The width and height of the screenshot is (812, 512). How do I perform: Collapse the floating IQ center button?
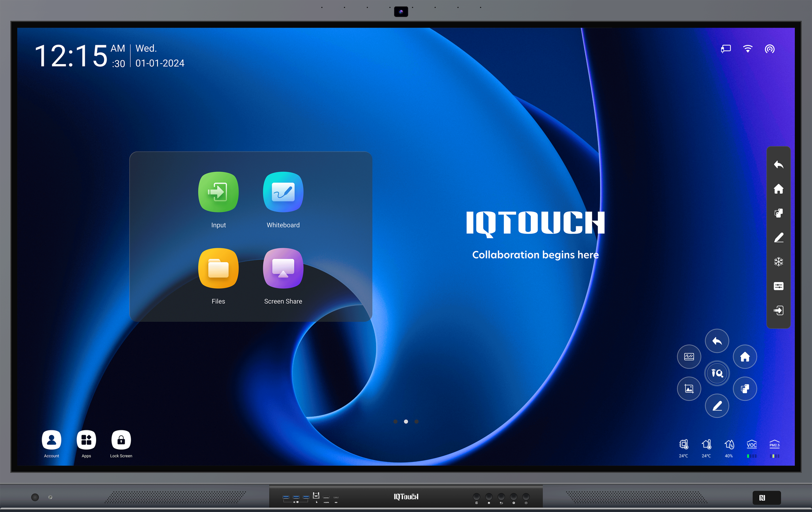pyautogui.click(x=717, y=373)
